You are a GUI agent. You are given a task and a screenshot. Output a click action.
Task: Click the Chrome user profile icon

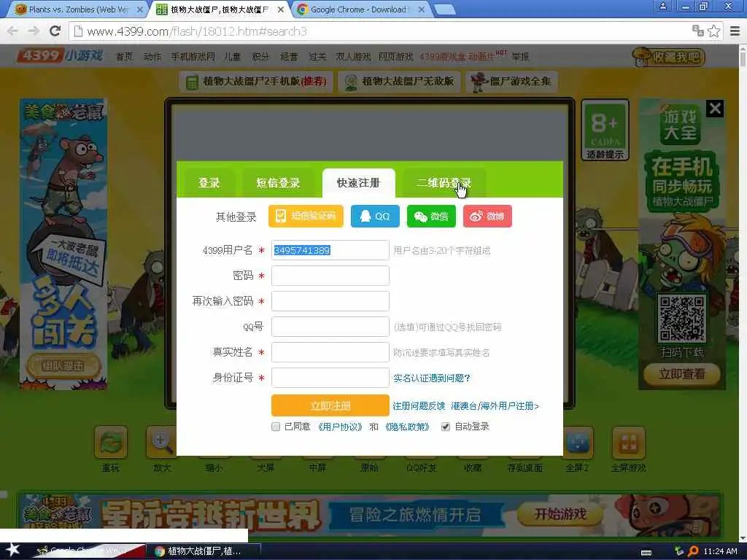coord(662,6)
